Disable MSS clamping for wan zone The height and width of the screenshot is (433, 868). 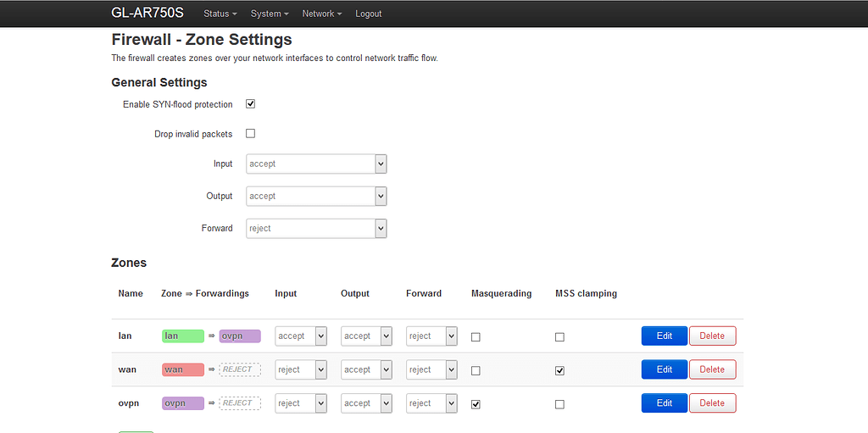point(559,370)
